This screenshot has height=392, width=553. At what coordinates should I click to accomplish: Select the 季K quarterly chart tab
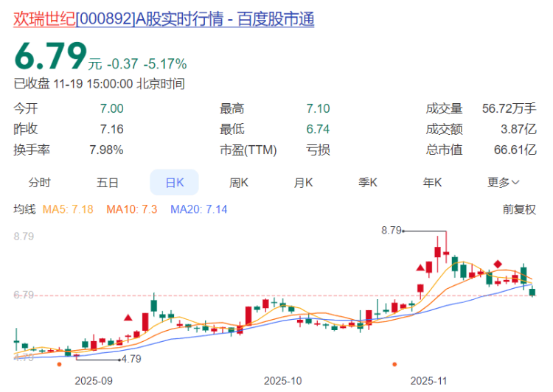368,182
